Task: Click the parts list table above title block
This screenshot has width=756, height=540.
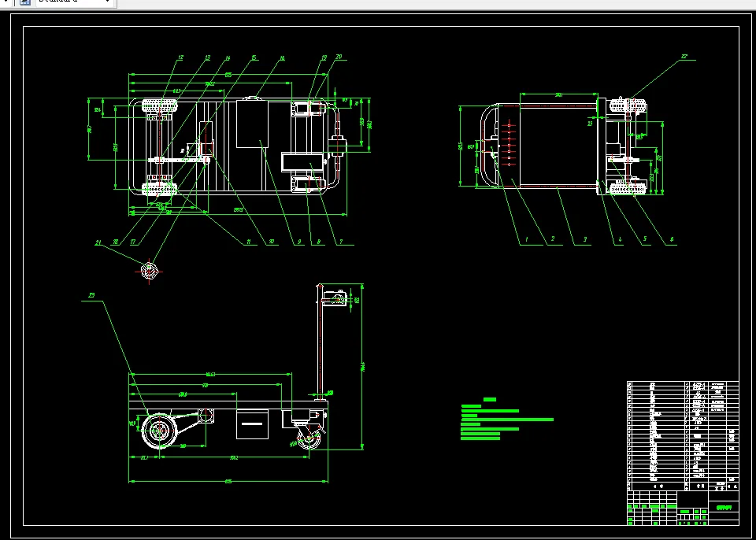Action: point(683,436)
